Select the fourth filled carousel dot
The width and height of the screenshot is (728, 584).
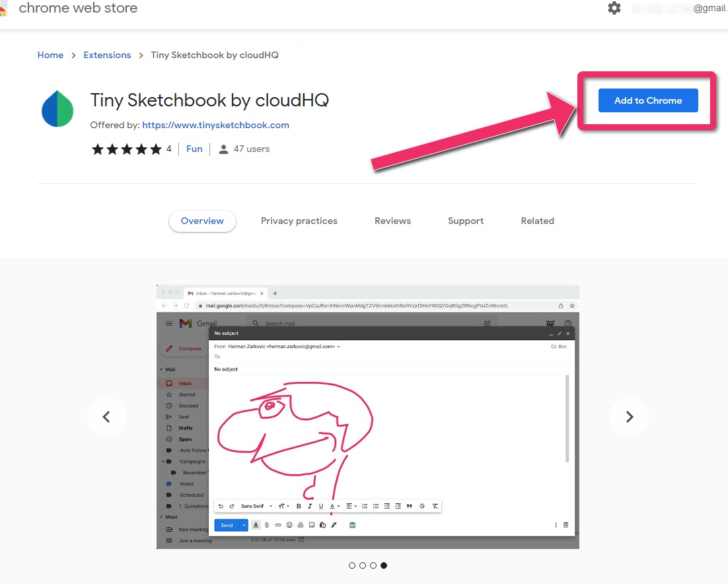coord(384,566)
